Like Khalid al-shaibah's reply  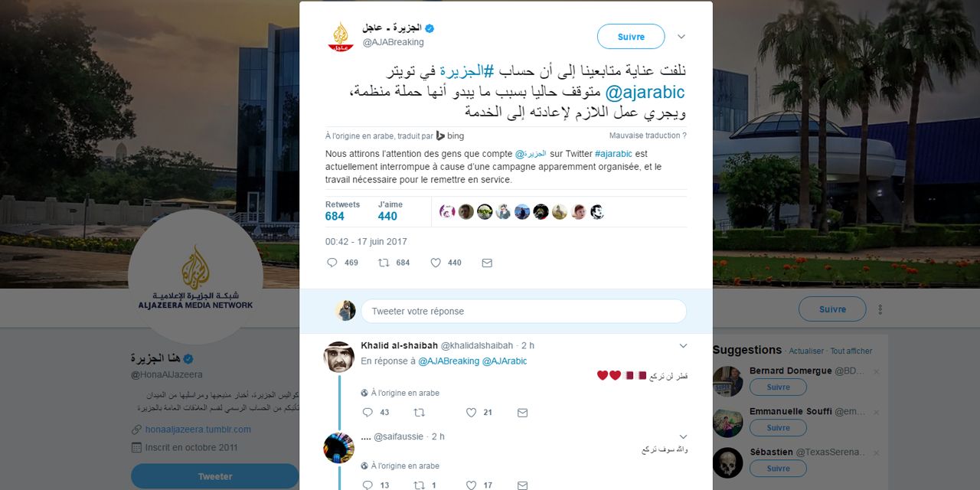coord(472,412)
